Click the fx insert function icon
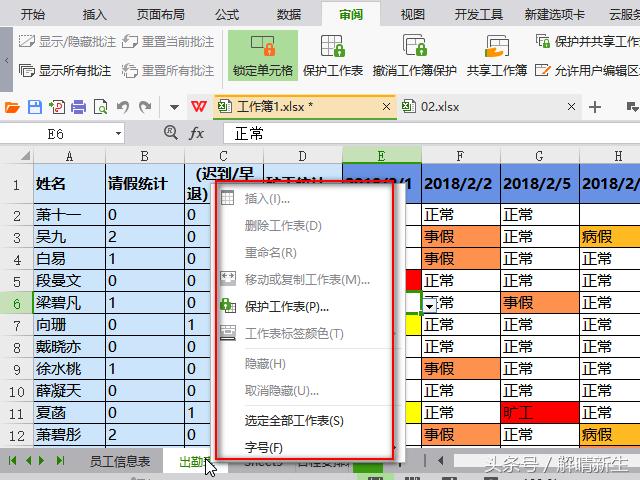 [x=196, y=133]
